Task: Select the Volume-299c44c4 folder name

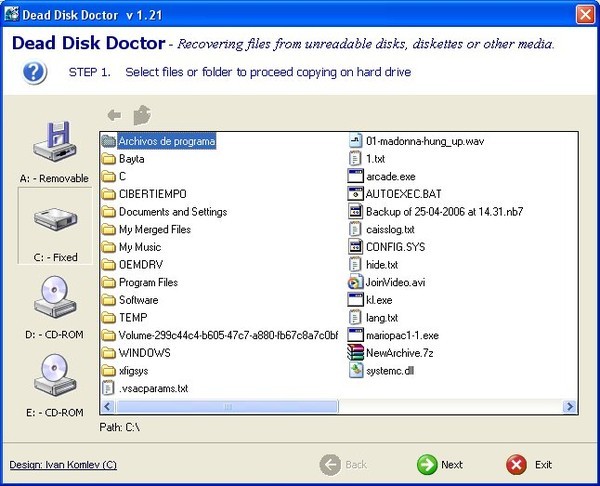Action: pyautogui.click(x=228, y=335)
